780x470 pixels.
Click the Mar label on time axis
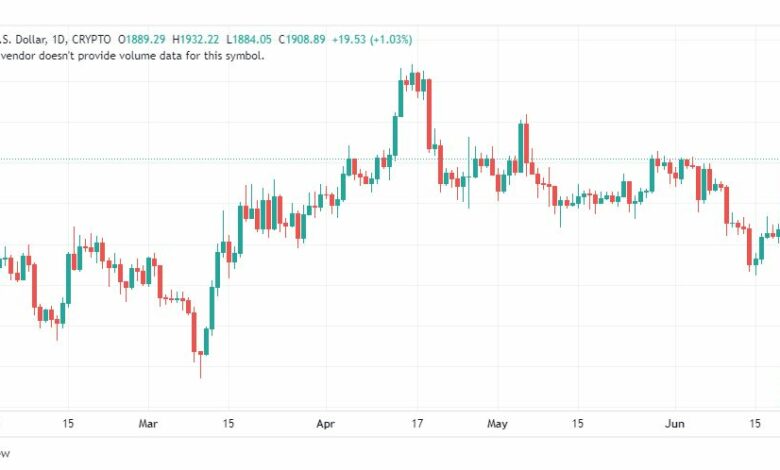click(x=149, y=423)
